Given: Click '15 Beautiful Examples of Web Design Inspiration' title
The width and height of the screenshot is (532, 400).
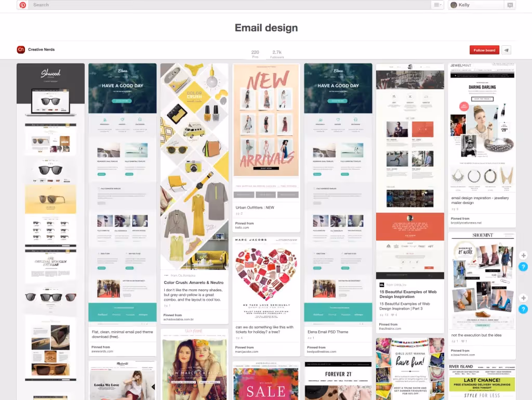Looking at the screenshot, I should coord(408,294).
